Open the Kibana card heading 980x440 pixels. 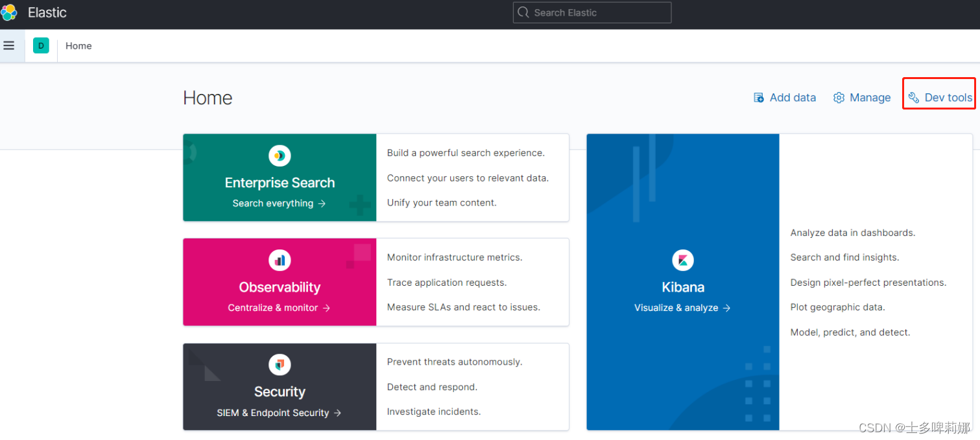[x=683, y=287]
